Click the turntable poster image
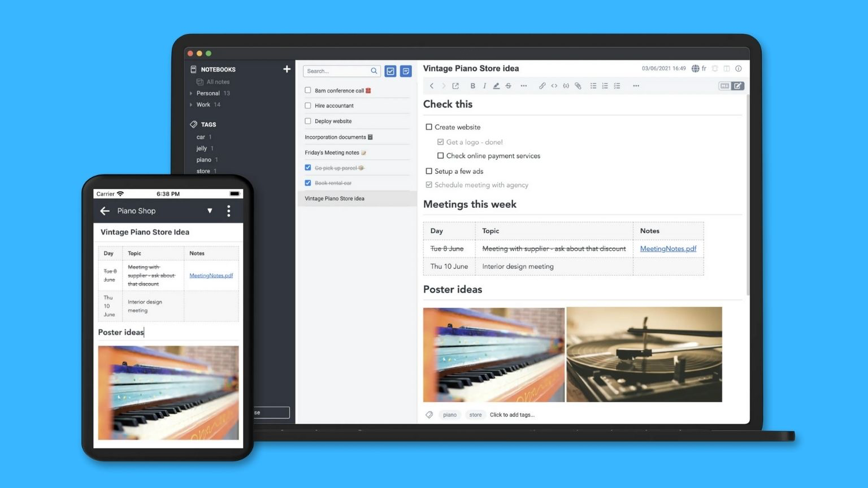868x488 pixels. (x=644, y=354)
